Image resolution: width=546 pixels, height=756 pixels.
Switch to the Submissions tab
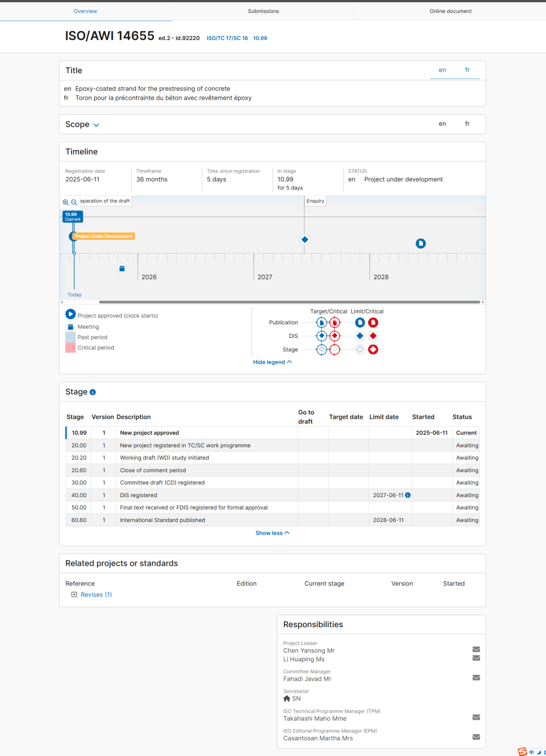(x=263, y=11)
